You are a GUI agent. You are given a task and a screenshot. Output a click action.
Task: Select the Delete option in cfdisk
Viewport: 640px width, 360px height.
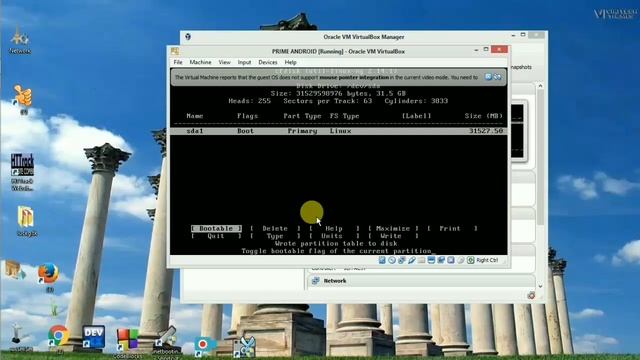coord(275,229)
